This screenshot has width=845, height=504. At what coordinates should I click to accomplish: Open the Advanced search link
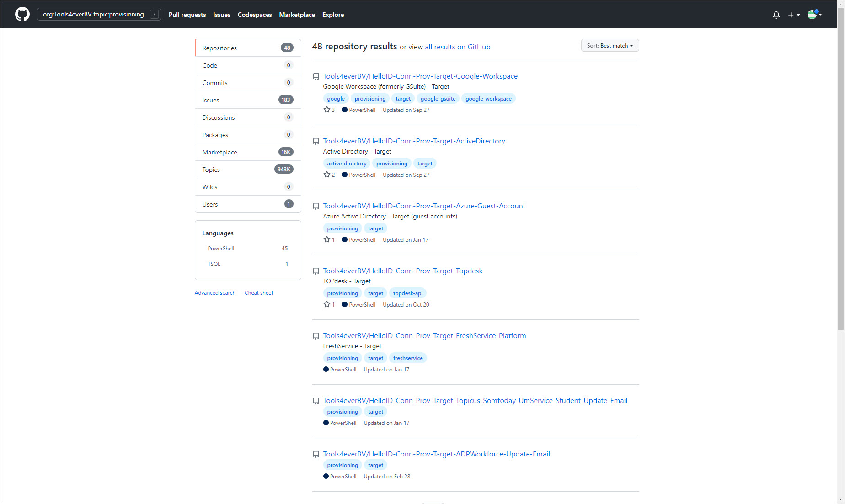pyautogui.click(x=215, y=293)
